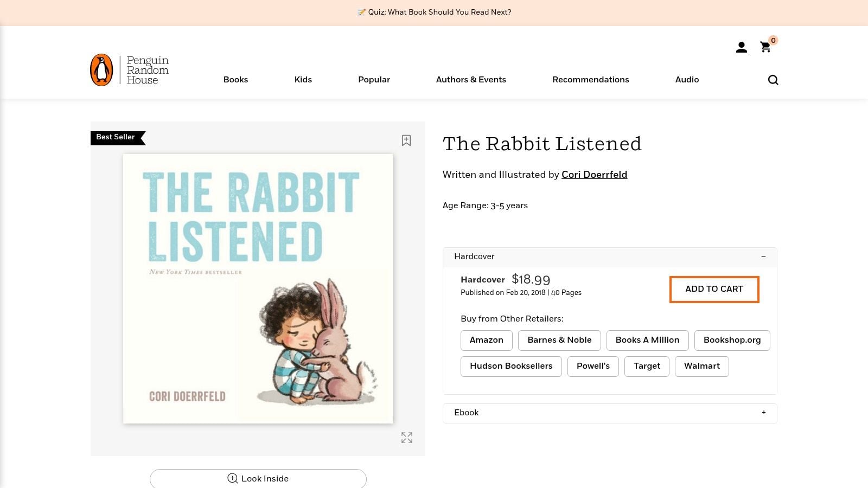Open the user account icon
This screenshot has width=868, height=488.
(741, 48)
